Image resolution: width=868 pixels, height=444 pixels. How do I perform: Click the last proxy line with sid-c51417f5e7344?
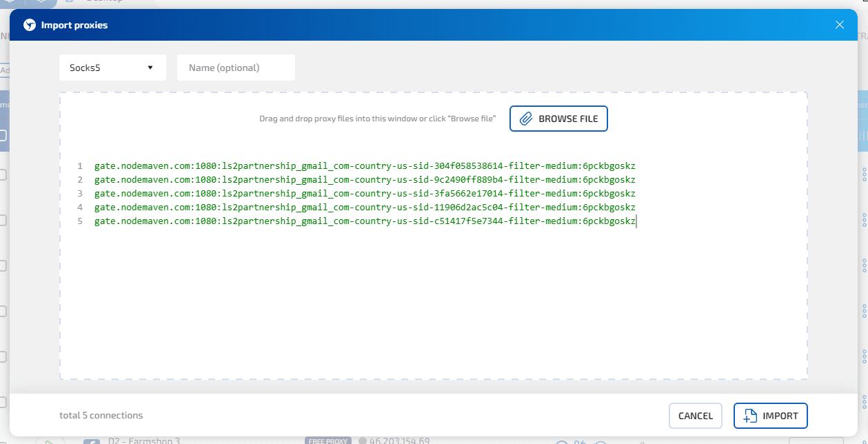click(364, 221)
